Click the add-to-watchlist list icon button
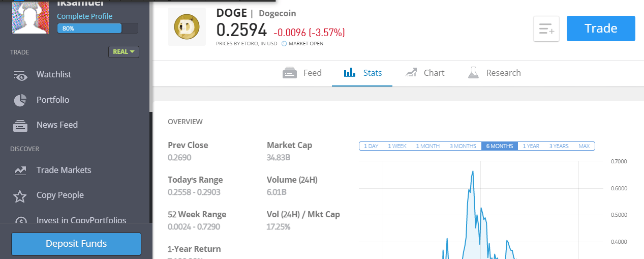This screenshot has width=644, height=259. coord(546,29)
